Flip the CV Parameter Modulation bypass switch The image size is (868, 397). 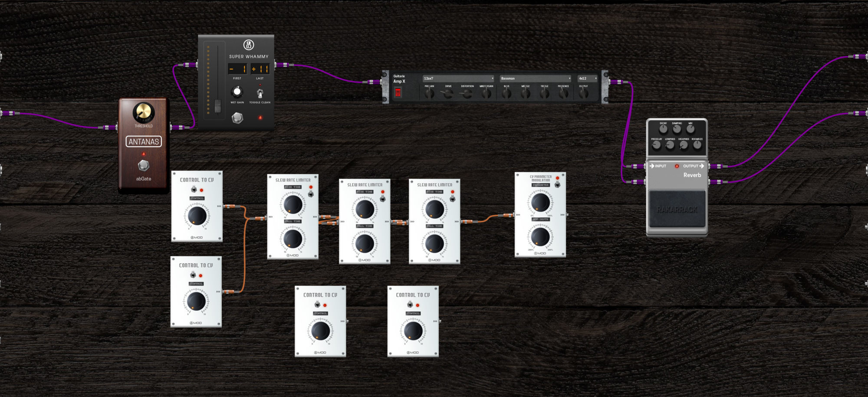click(x=557, y=184)
